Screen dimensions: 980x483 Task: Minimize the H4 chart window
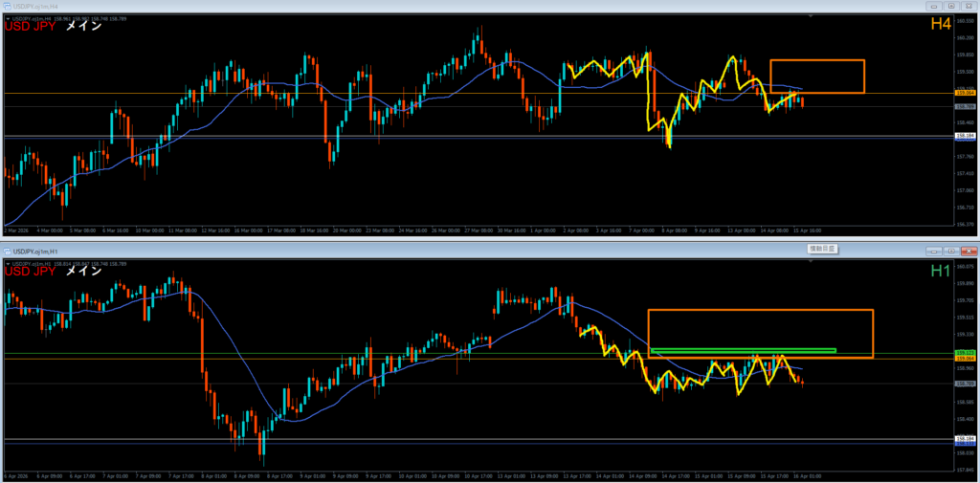935,6
